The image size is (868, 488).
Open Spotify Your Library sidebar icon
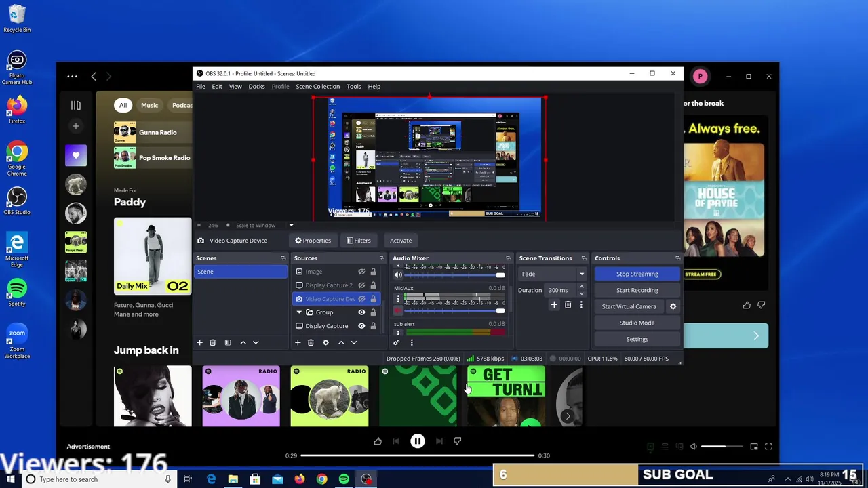tap(76, 105)
